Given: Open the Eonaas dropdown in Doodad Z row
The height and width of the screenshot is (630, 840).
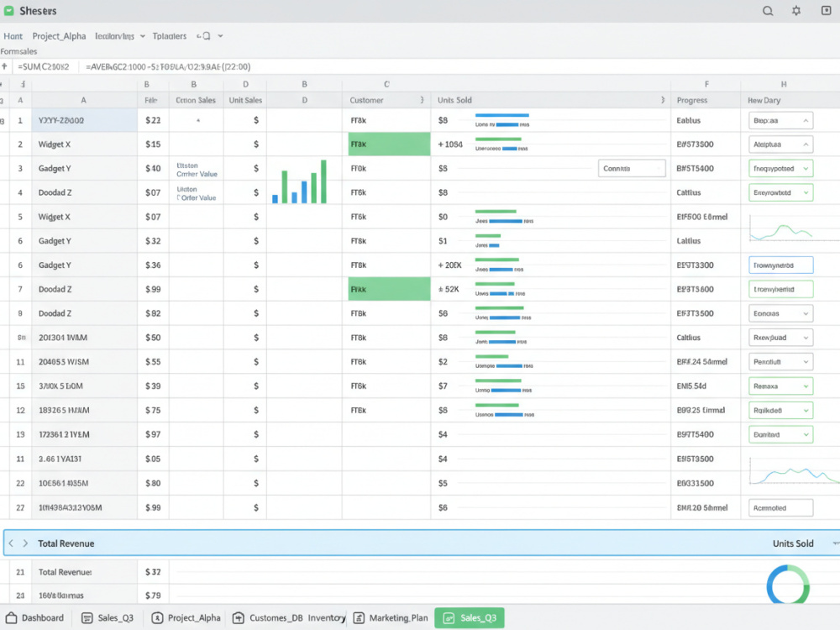Looking at the screenshot, I should 780,313.
